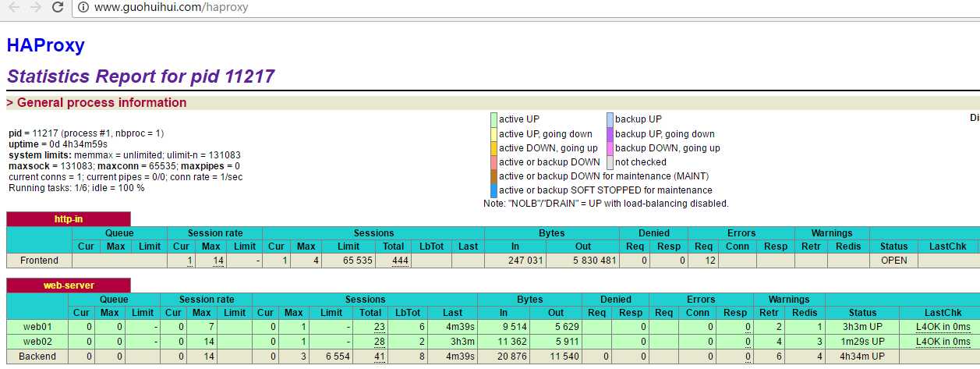Click the Frontend row label

[x=39, y=261]
